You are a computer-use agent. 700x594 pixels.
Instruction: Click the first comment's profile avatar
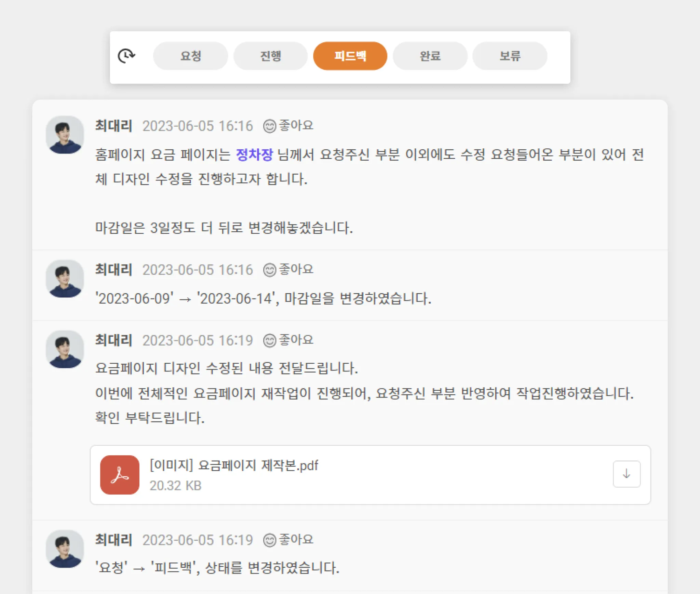pyautogui.click(x=65, y=135)
